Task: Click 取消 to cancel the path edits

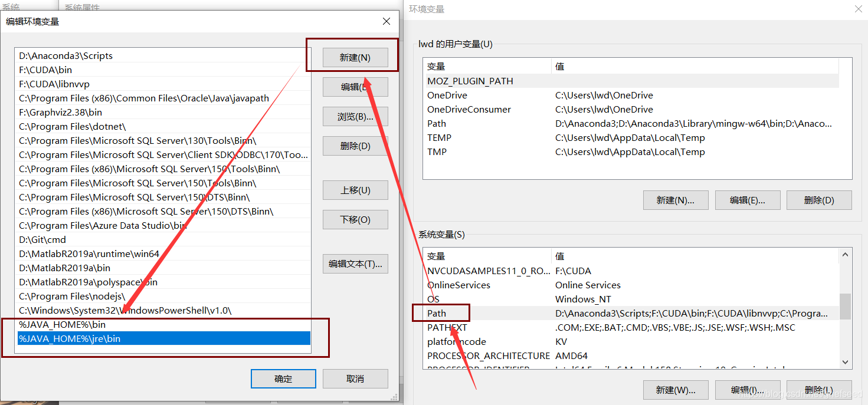Action: (x=355, y=378)
